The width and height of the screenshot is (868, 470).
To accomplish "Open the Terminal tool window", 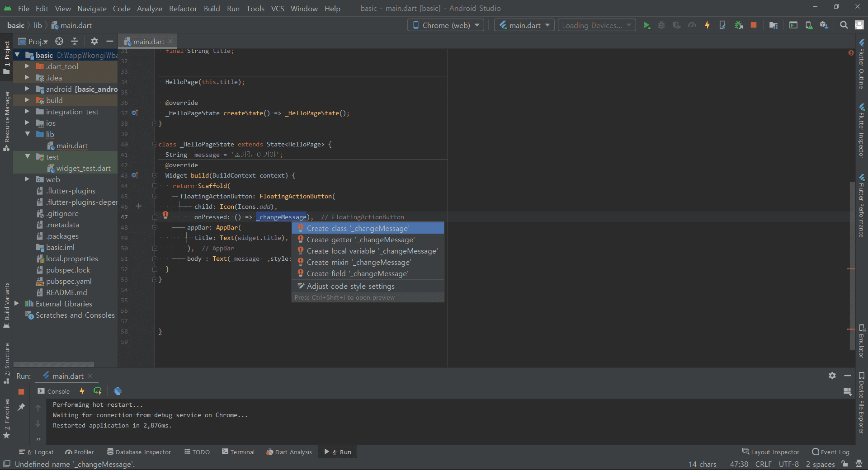I will [238, 452].
